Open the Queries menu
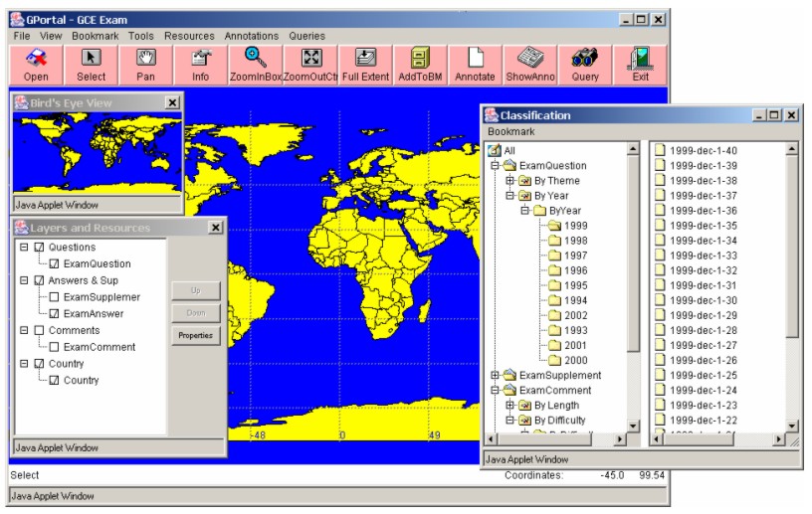This screenshot has width=812, height=514. point(307,36)
